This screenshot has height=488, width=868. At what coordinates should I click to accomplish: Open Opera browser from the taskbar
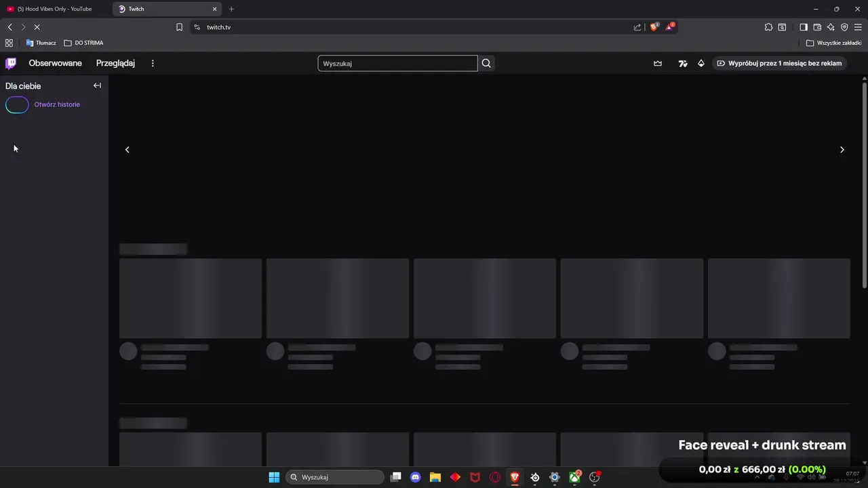(495, 477)
